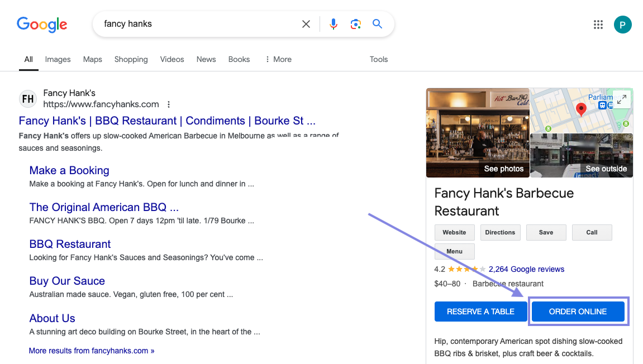The image size is (643, 364).
Task: View the See outside street thumbnail
Action: click(x=582, y=155)
